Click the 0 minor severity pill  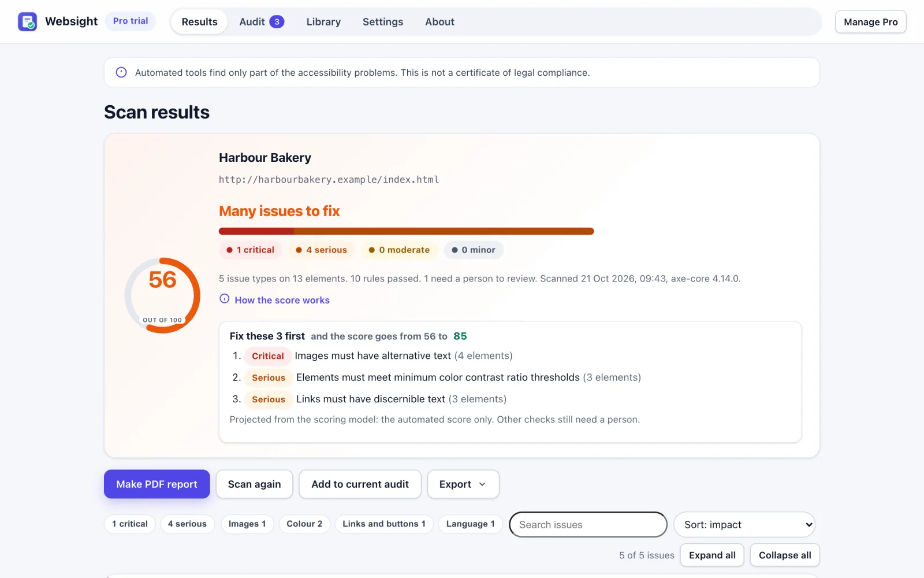tap(474, 250)
